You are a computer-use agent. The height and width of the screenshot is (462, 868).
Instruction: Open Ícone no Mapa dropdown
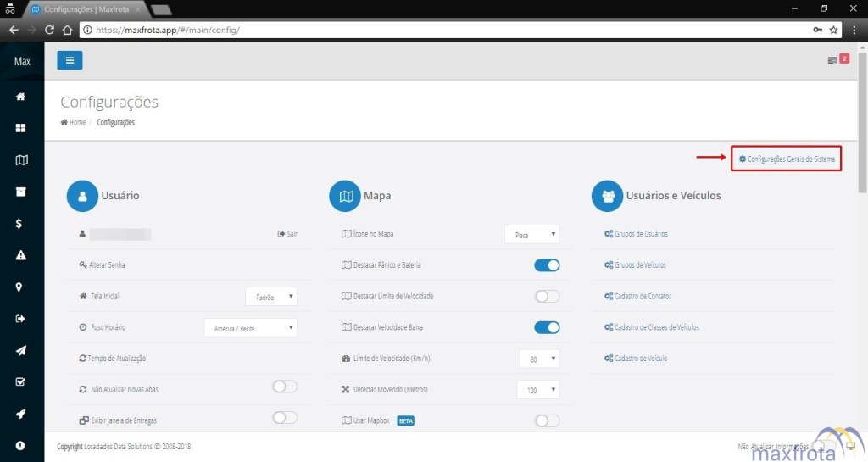click(x=531, y=235)
